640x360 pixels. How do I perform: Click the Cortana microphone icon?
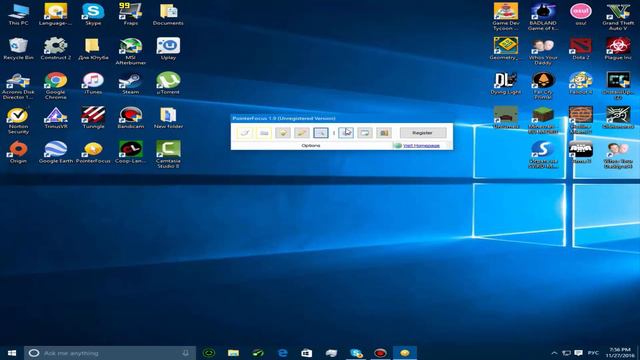pos(186,353)
